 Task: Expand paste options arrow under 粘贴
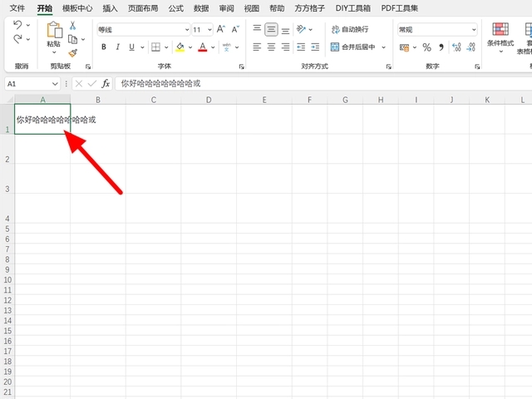54,52
